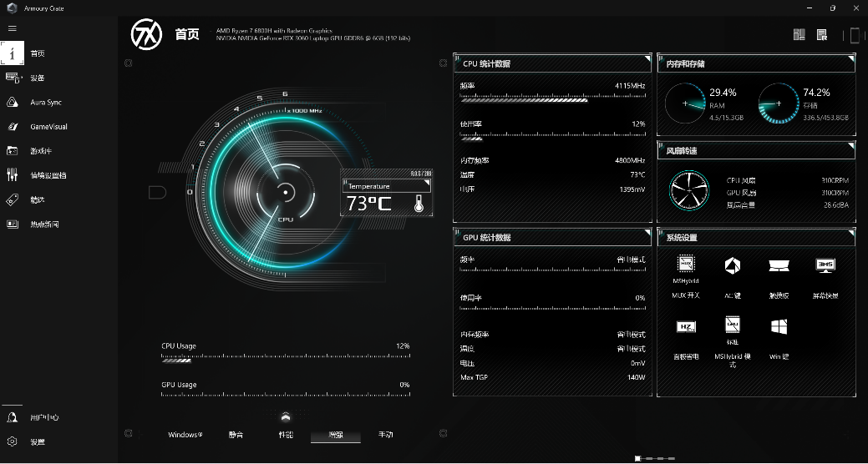
Task: Click the large 73°C temperature reading
Action: (x=368, y=204)
